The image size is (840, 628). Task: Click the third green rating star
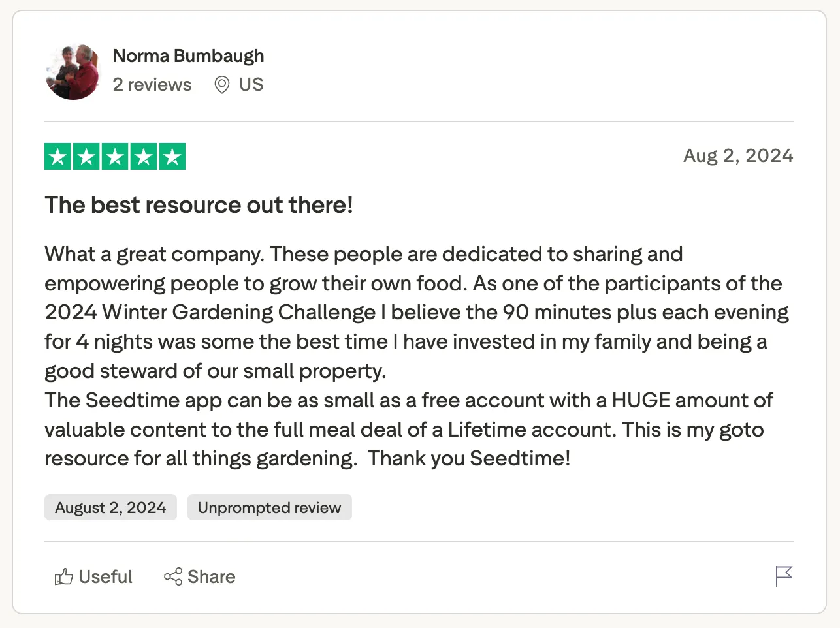tap(115, 157)
